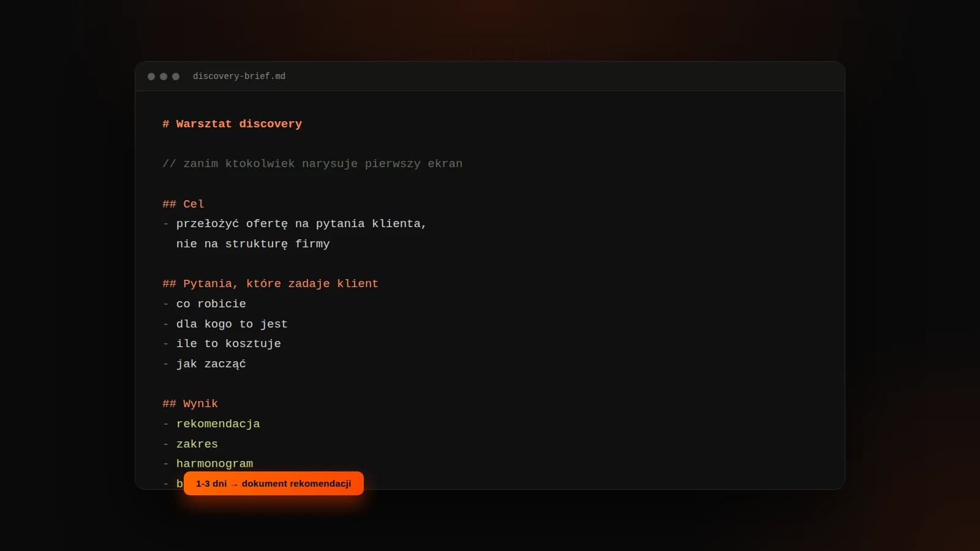The width and height of the screenshot is (980, 551).
Task: Click the list item 'zakres'
Action: (x=197, y=444)
